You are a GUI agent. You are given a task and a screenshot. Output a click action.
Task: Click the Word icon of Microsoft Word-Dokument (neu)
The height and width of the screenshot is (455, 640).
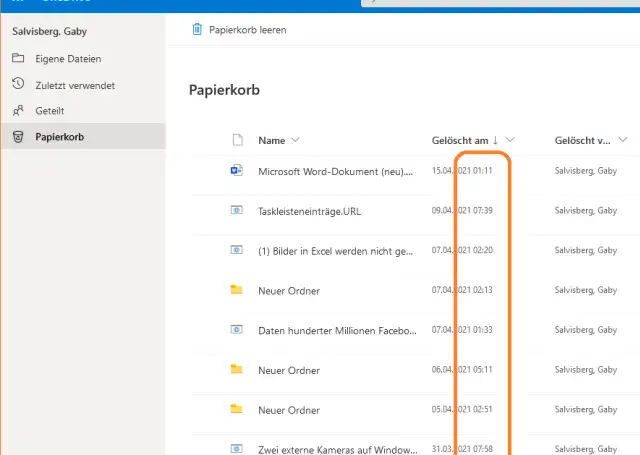[x=237, y=171]
